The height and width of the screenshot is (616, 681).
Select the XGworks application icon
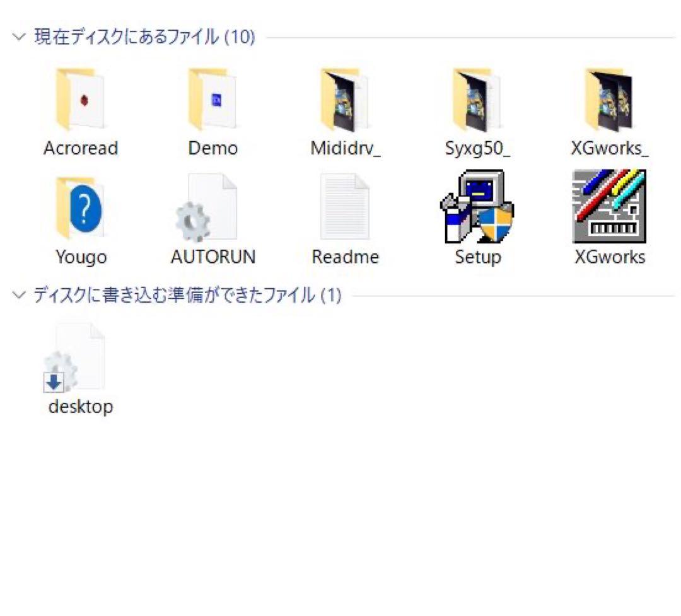pyautogui.click(x=609, y=206)
